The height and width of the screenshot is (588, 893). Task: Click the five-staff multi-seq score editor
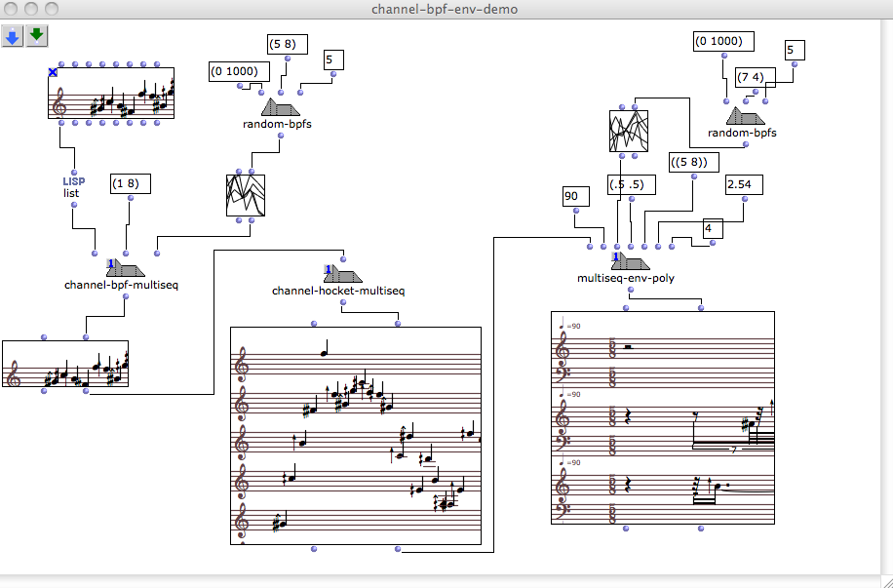coord(356,435)
